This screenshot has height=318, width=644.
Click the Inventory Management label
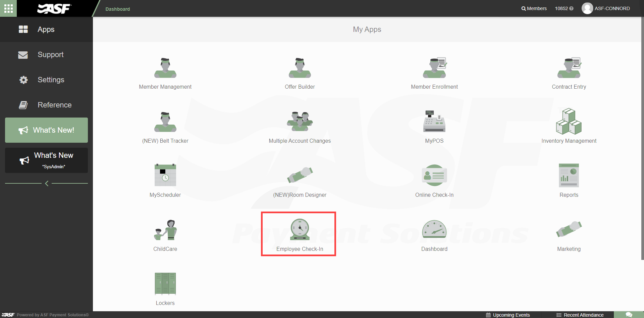(569, 141)
